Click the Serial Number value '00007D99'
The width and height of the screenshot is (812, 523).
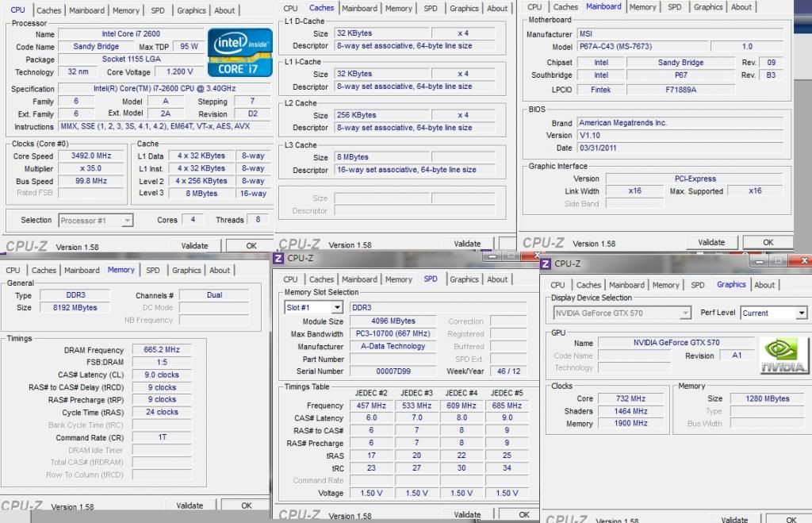point(393,371)
